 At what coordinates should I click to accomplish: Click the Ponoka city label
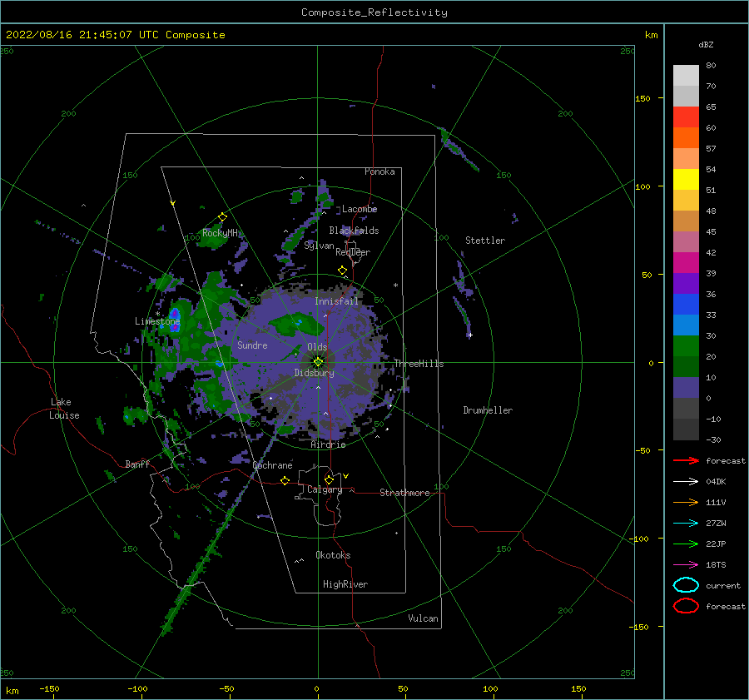point(379,171)
